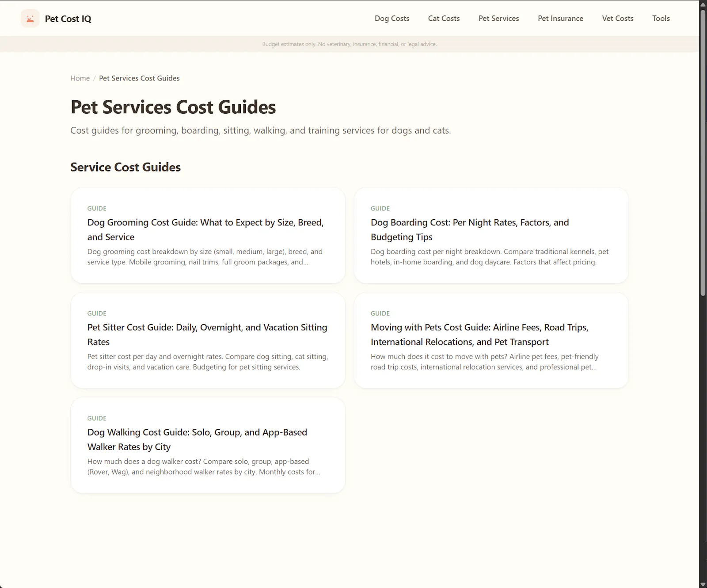Click the Pet Services Cost Guides page heading

pyautogui.click(x=173, y=107)
